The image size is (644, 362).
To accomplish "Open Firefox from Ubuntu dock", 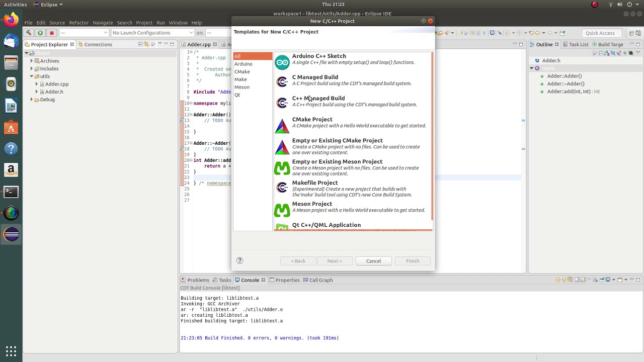I will (x=11, y=20).
